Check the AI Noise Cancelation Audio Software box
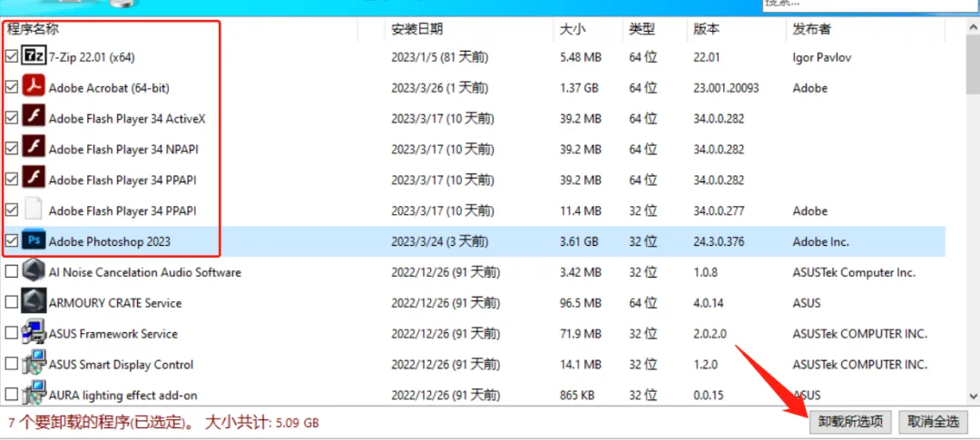Image resolution: width=980 pixels, height=440 pixels. [11, 272]
